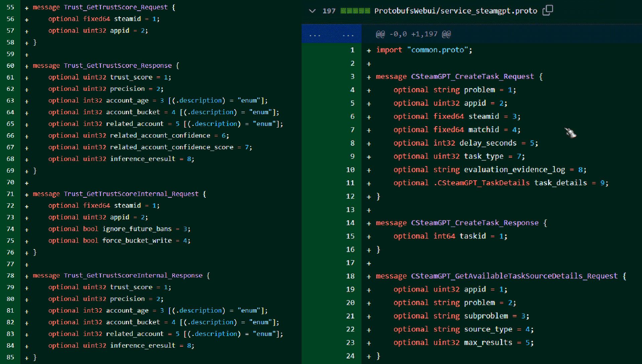Select line number 24 in the right diff
This screenshot has height=364, width=642.
(350, 356)
